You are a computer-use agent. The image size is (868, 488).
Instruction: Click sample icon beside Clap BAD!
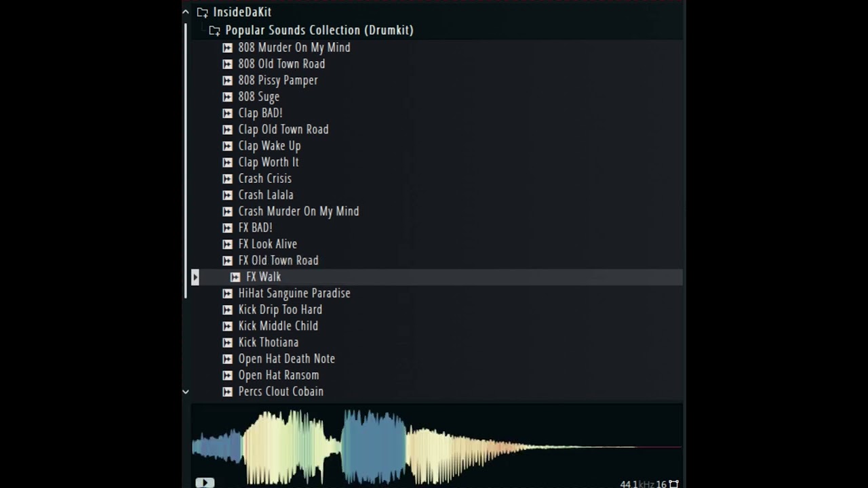click(x=228, y=113)
